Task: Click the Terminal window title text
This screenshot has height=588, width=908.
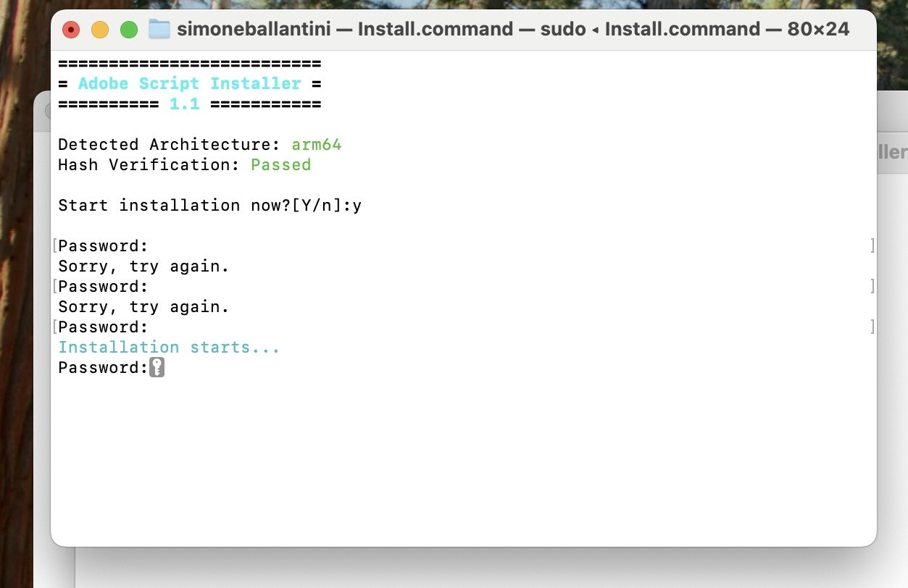Action: [513, 29]
